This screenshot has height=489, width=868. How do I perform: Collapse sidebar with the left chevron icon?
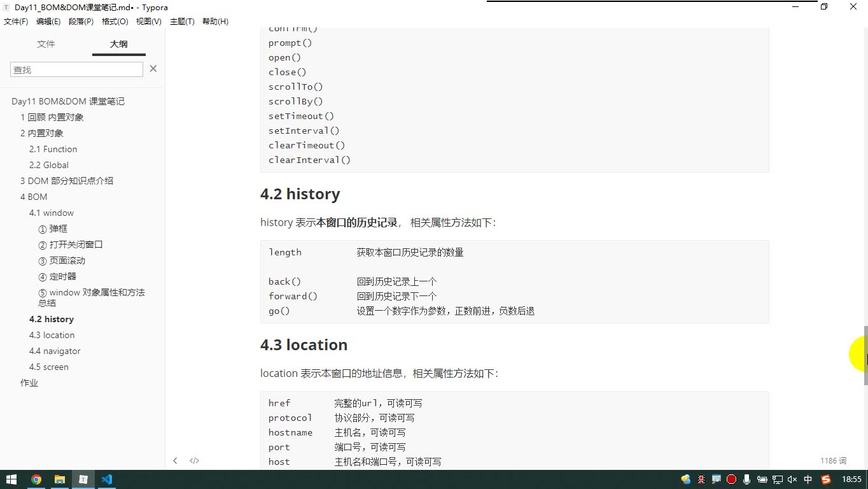tap(175, 460)
